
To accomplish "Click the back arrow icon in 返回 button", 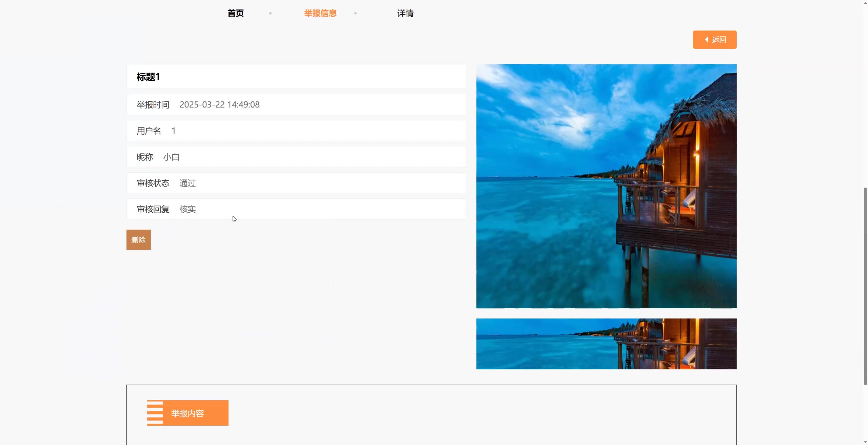I will click(x=707, y=40).
